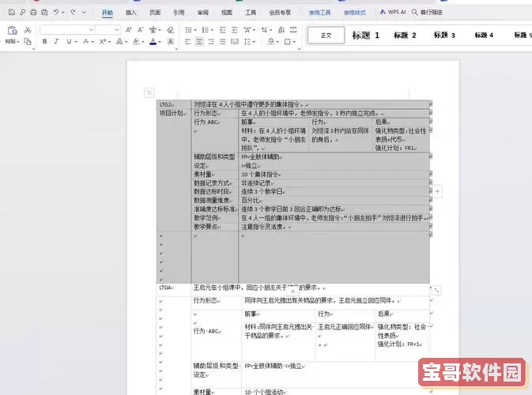Image resolution: width=532 pixels, height=395 pixels.
Task: Click Decrease Font Size icon
Action: [141, 30]
